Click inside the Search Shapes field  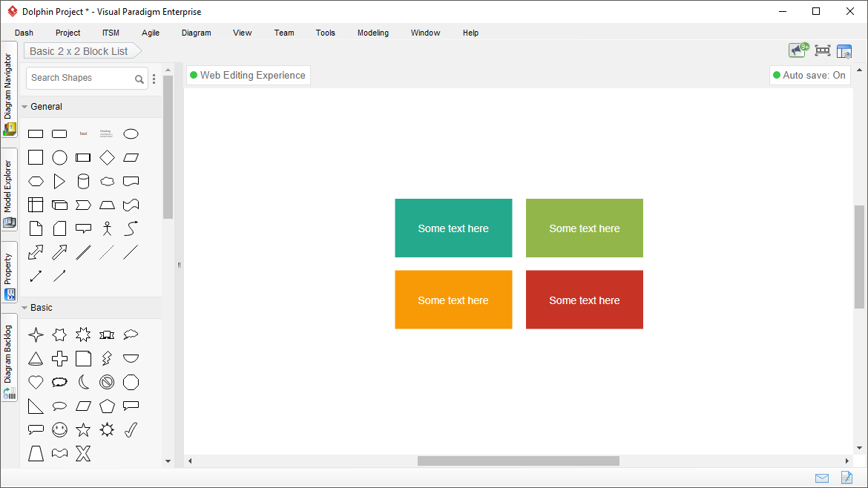tap(79, 78)
